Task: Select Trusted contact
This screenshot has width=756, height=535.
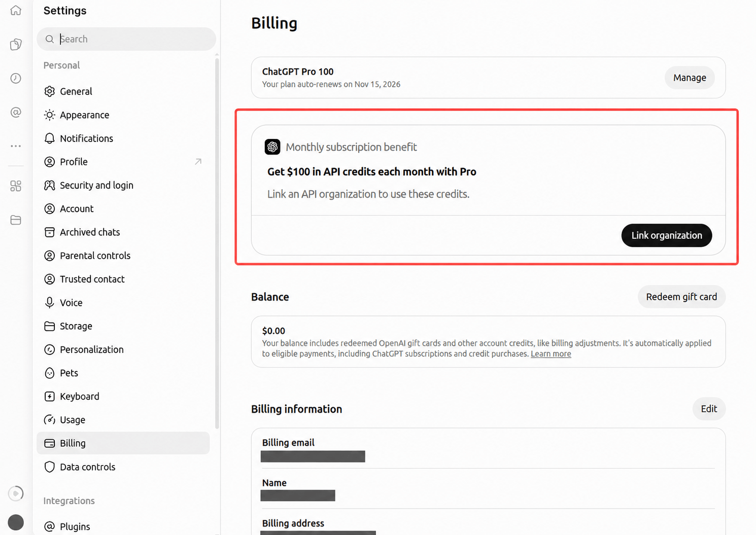Action: (x=123, y=279)
